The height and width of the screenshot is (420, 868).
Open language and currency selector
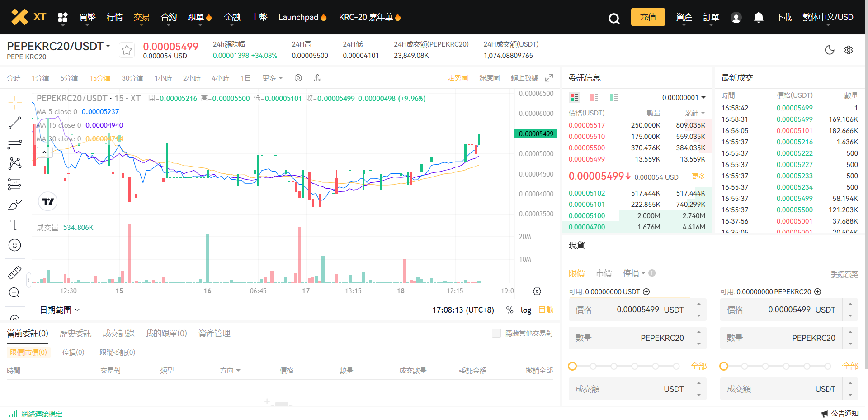[828, 17]
